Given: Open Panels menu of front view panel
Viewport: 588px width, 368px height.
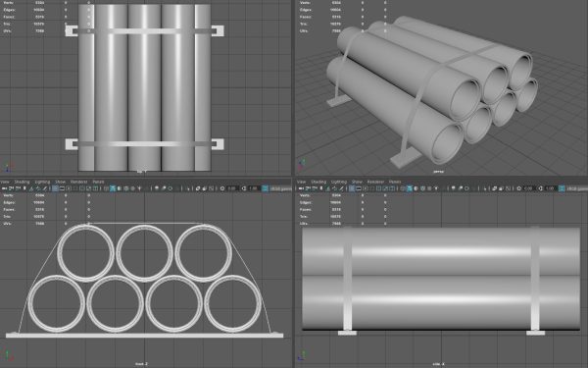Looking at the screenshot, I should click(98, 182).
